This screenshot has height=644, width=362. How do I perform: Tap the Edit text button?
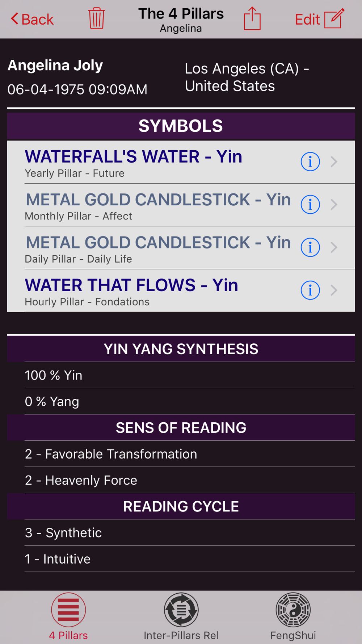(x=307, y=20)
